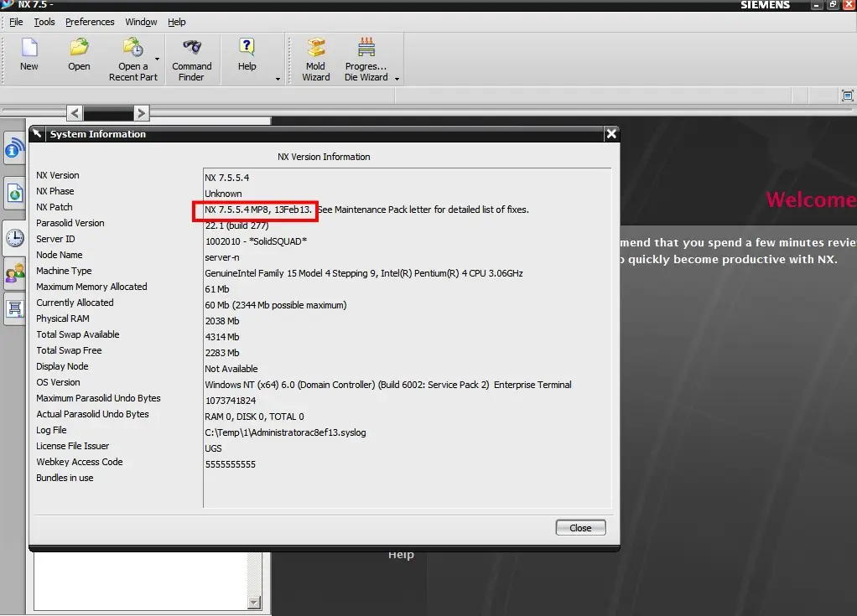
Task: Click the Open folder icon
Action: pyautogui.click(x=80, y=48)
